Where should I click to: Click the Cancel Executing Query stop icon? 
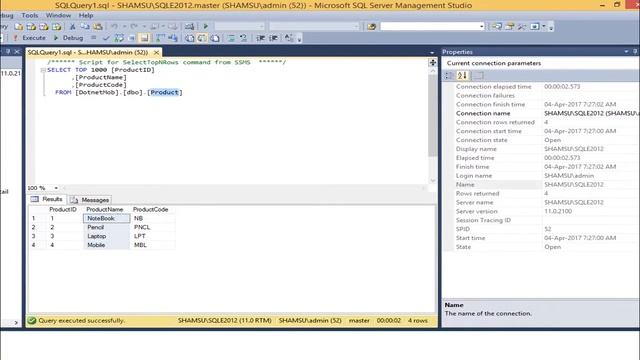coord(93,38)
